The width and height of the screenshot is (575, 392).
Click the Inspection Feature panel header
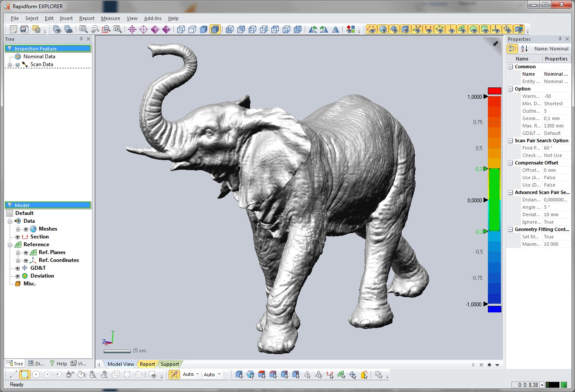click(48, 49)
